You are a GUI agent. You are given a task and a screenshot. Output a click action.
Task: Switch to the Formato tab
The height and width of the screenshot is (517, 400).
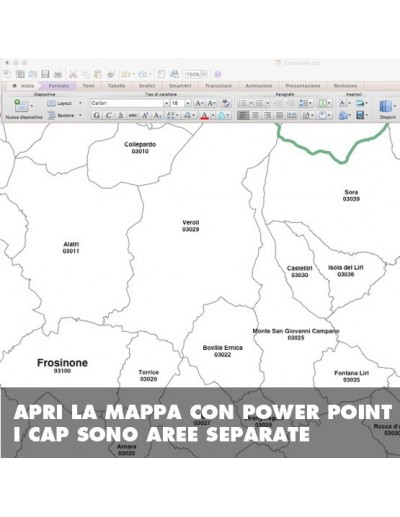(x=59, y=86)
